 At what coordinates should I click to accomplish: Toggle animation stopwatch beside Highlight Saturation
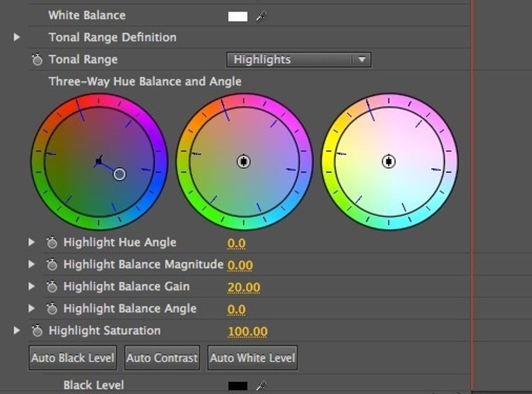(x=39, y=330)
